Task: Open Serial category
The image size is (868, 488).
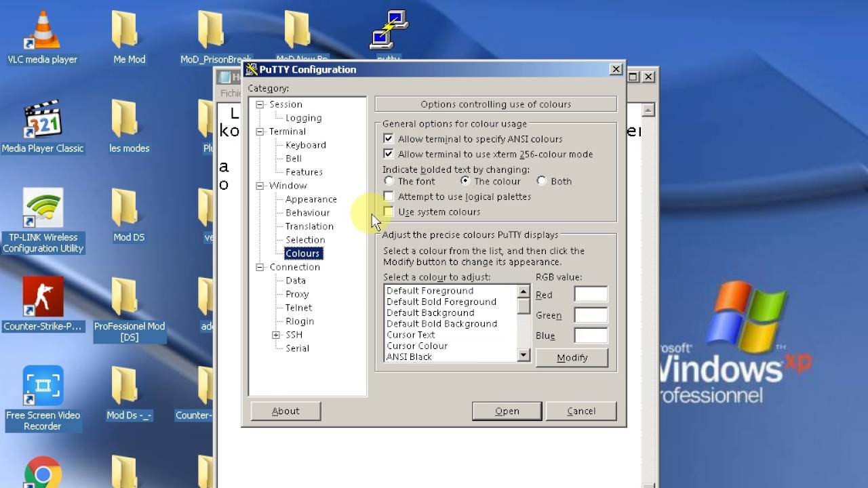Action: [x=297, y=348]
